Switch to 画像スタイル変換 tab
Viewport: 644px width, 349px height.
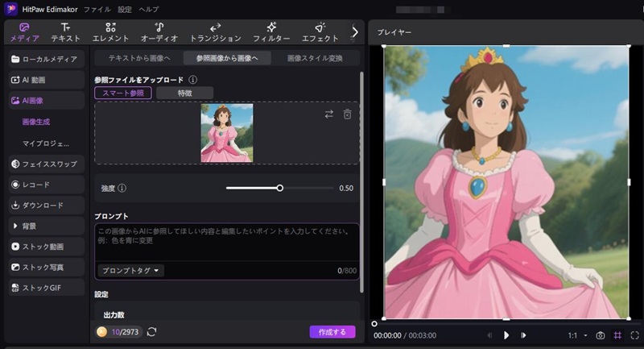pyautogui.click(x=315, y=58)
